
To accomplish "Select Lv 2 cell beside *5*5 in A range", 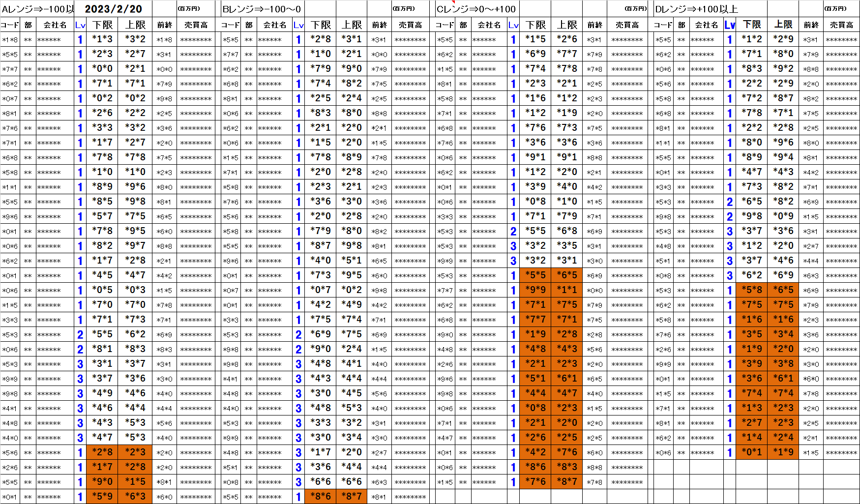I will (x=80, y=334).
